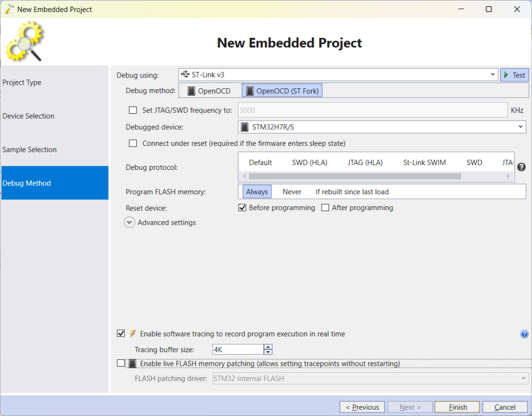The height and width of the screenshot is (416, 532).
Task: Select Never for Program FLASH memory
Action: 291,191
